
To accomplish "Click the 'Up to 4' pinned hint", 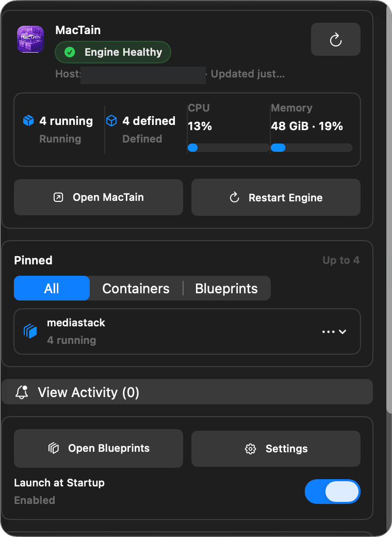I will coord(341,260).
